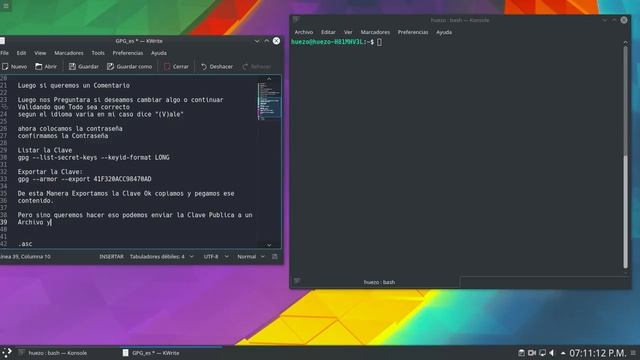Image resolution: width=640 pixels, height=360 pixels.
Task: Open the Tabuladores débiles: 4 dropdown
Action: [162, 257]
